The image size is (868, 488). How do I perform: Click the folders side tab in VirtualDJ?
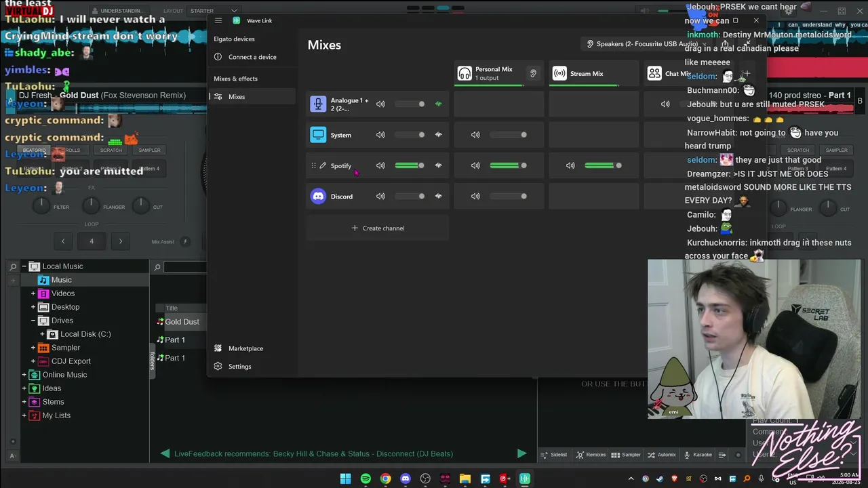point(153,361)
